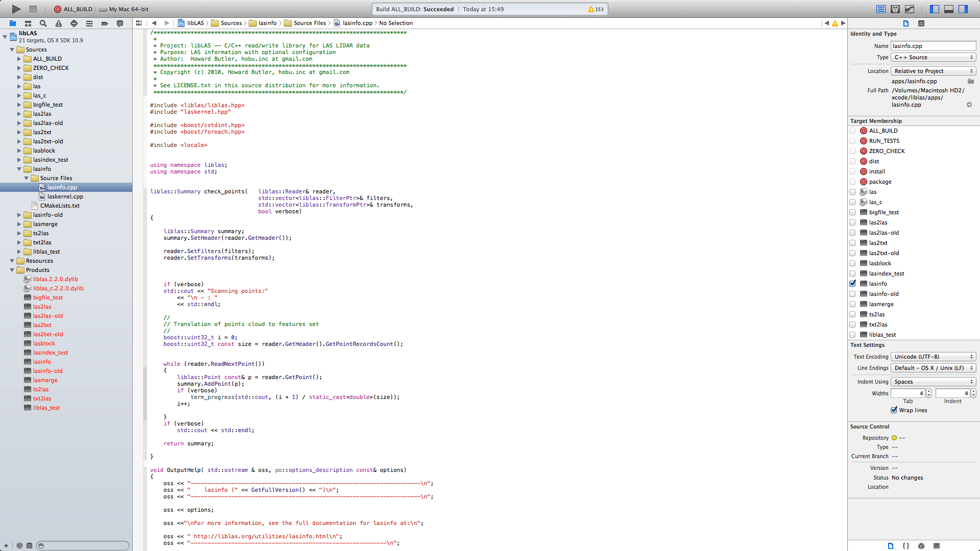Show the Debug area panel

click(949, 9)
